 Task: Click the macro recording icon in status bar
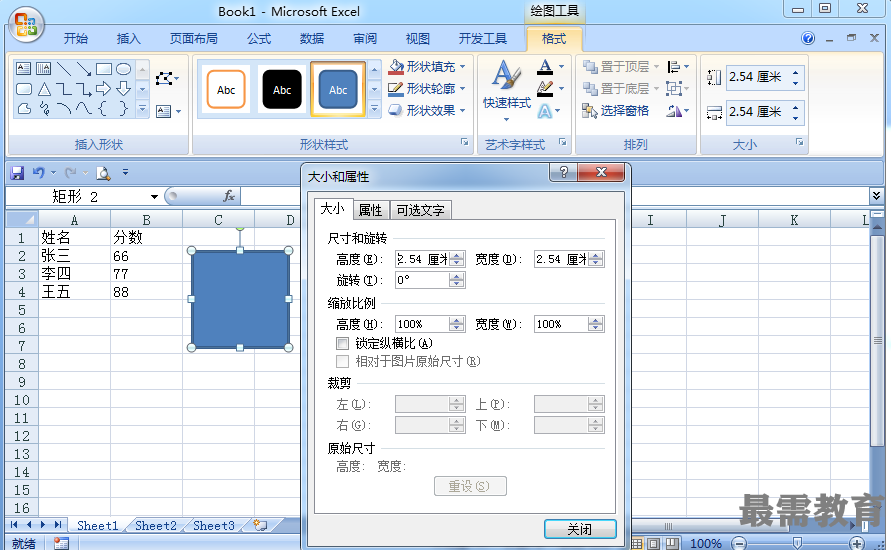61,543
